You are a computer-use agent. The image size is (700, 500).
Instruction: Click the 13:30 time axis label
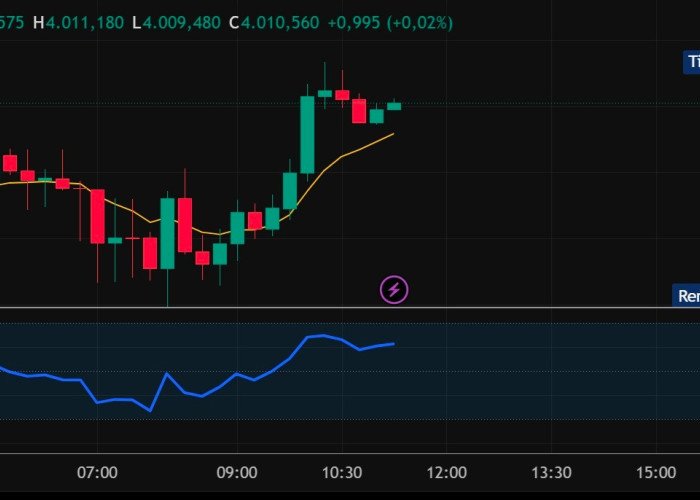coord(551,472)
